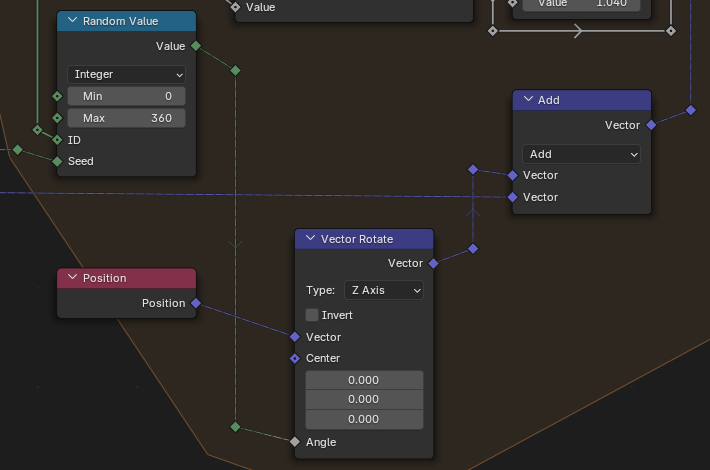This screenshot has height=470, width=710.
Task: Click the Add node title
Action: pos(549,100)
